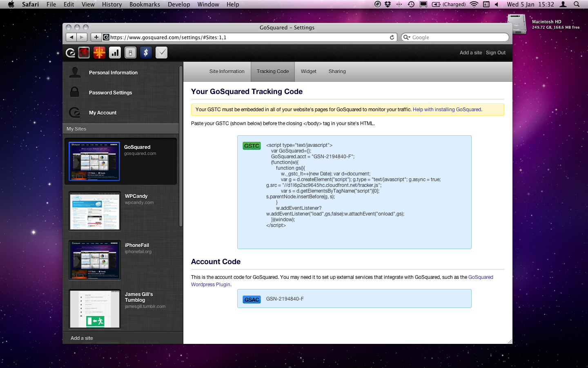
Task: Open the Edit menu
Action: point(69,4)
